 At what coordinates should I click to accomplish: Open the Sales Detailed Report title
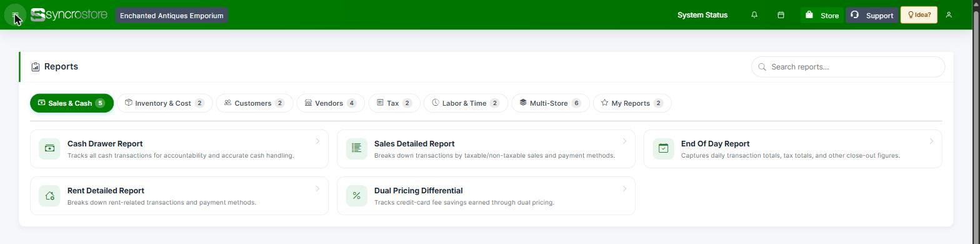[x=414, y=144]
